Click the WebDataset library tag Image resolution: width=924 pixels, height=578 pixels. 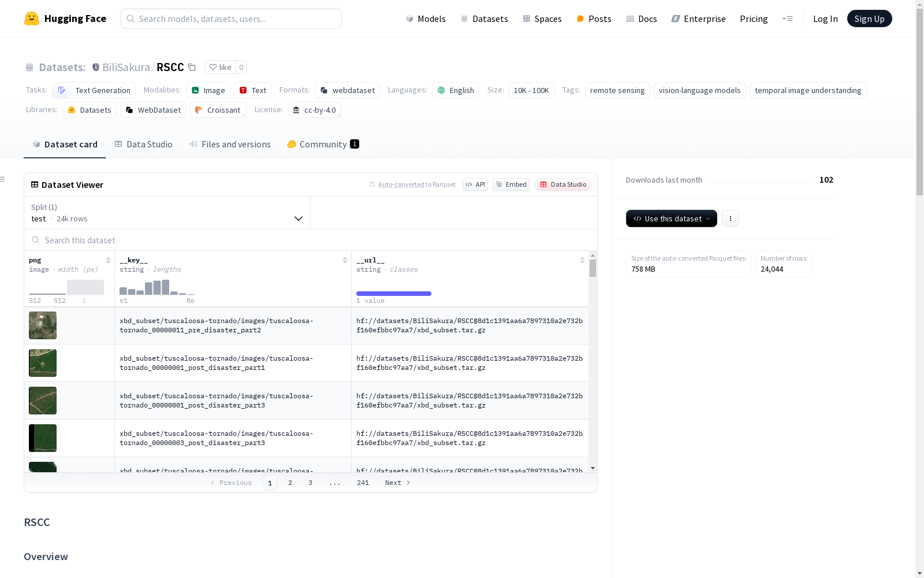(x=153, y=110)
